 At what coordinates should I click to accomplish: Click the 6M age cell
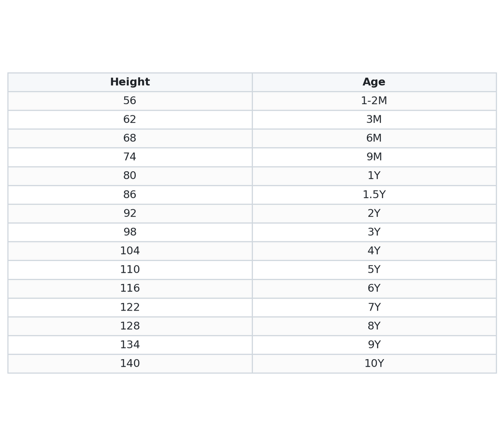click(x=374, y=138)
